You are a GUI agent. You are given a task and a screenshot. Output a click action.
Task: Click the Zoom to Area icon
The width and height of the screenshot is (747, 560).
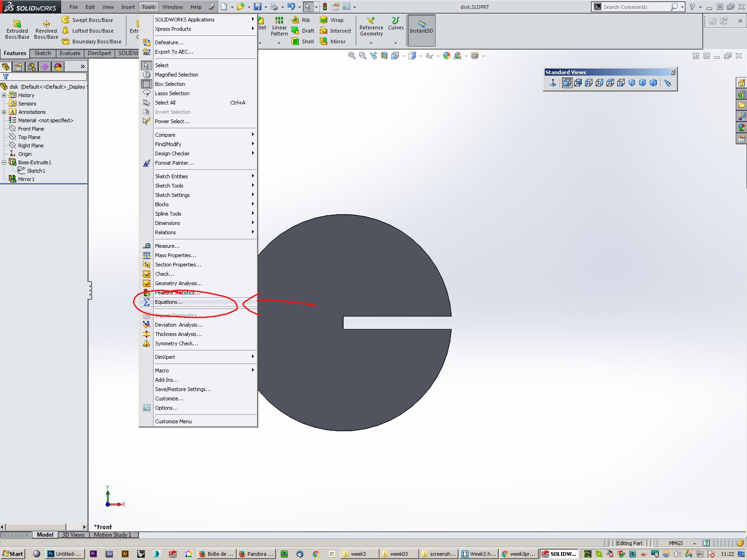pyautogui.click(x=363, y=56)
